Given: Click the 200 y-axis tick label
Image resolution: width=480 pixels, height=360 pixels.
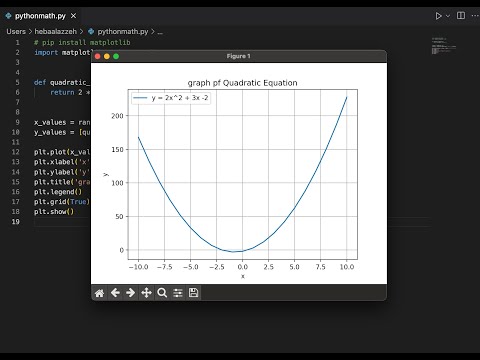Looking at the screenshot, I should point(117,116).
